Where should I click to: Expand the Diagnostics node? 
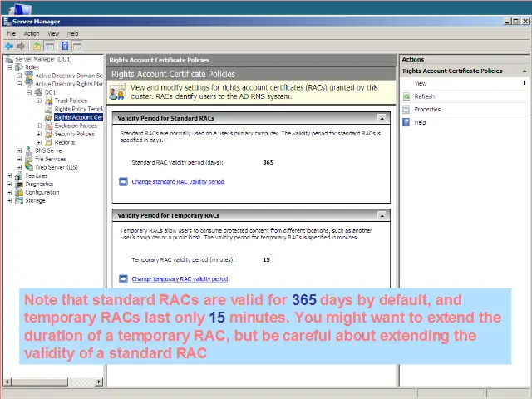pos(9,184)
